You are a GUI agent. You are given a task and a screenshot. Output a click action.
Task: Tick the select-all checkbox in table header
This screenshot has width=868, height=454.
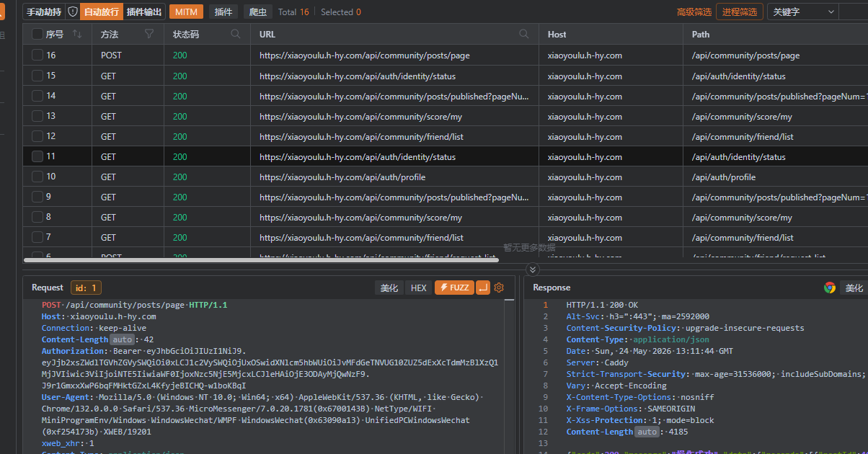click(37, 34)
